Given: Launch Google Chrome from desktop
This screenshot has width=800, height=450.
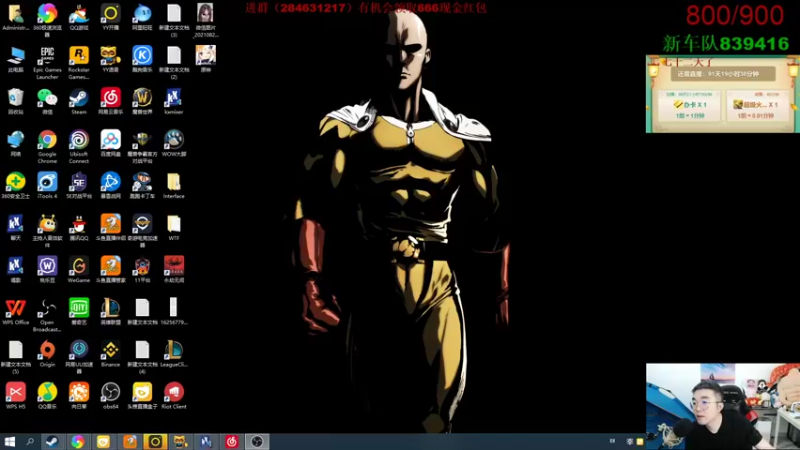Looking at the screenshot, I should 47,140.
